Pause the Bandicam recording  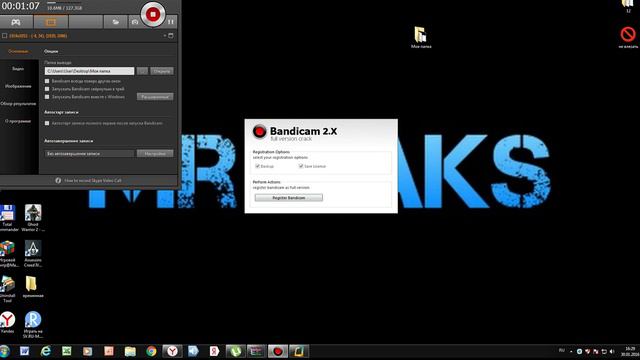[x=171, y=22]
